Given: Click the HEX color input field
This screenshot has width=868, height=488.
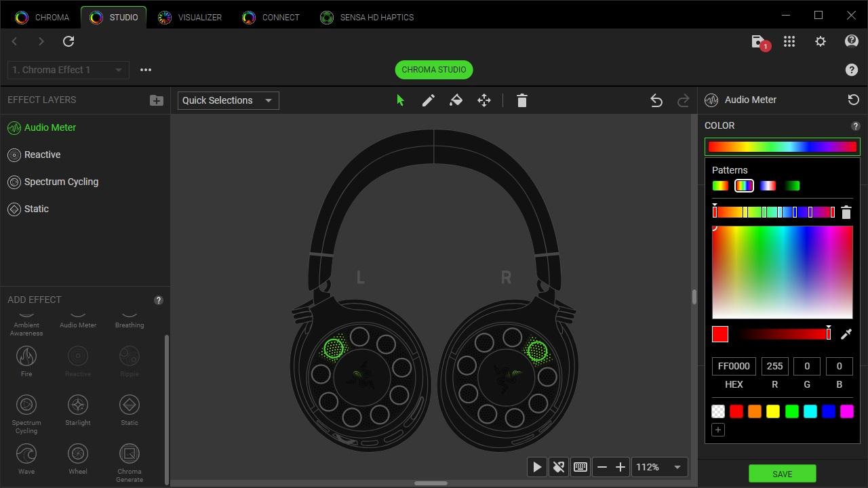Looking at the screenshot, I should [734, 366].
